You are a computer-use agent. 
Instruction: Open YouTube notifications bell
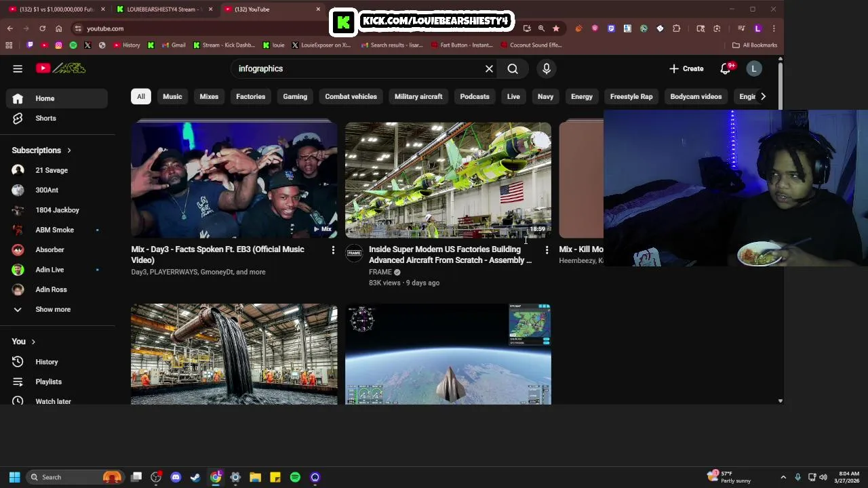[726, 68]
